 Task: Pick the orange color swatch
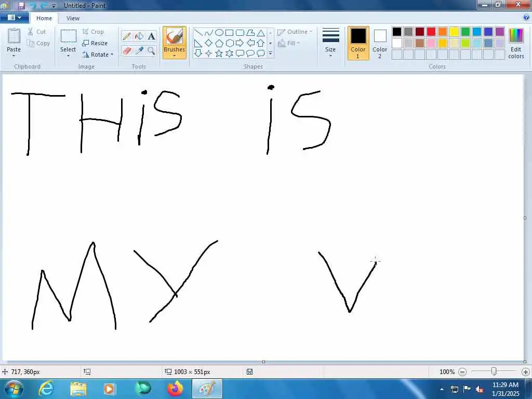443,32
